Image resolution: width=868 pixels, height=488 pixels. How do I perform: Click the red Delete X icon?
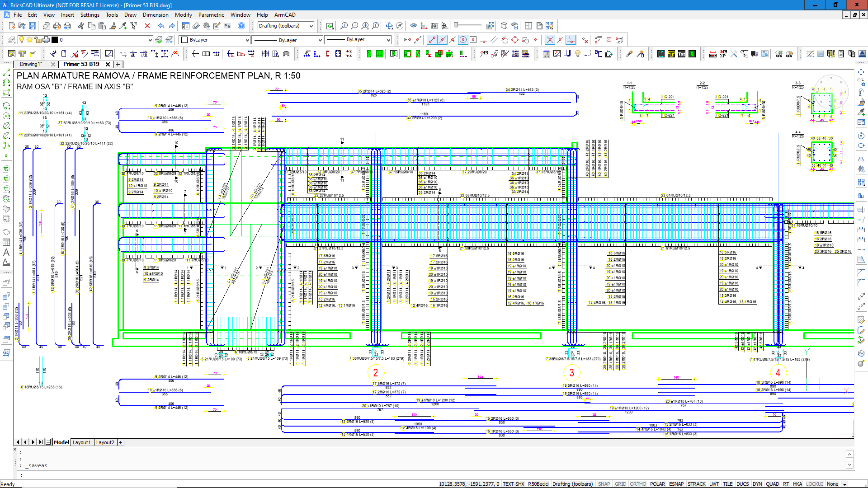tap(147, 26)
